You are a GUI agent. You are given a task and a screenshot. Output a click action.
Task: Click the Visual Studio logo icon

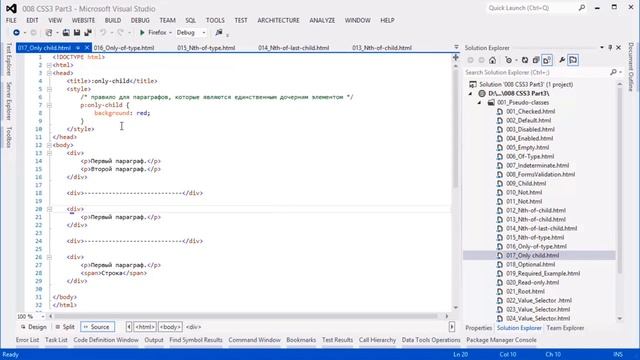(x=11, y=8)
